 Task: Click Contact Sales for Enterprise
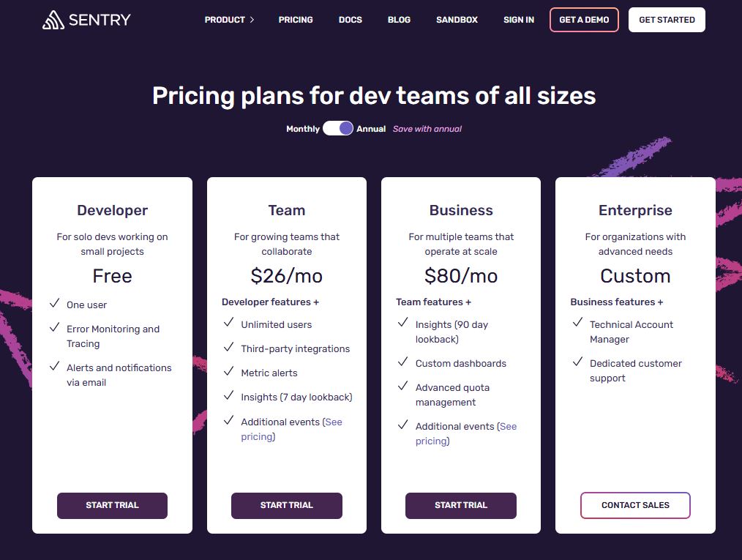635,505
